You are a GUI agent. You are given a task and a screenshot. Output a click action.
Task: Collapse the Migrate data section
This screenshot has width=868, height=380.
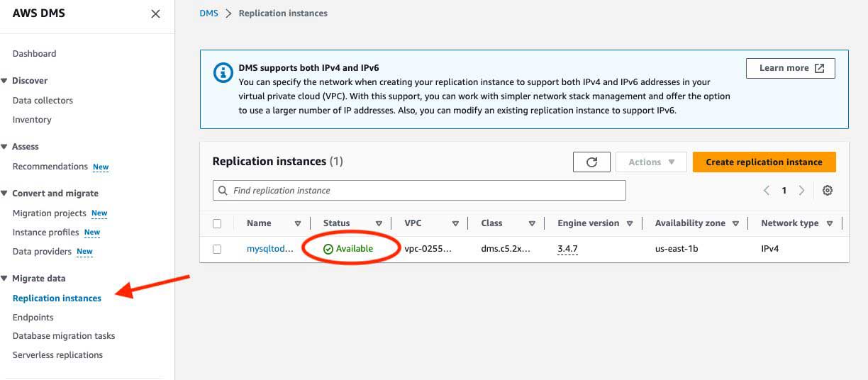[x=4, y=279]
